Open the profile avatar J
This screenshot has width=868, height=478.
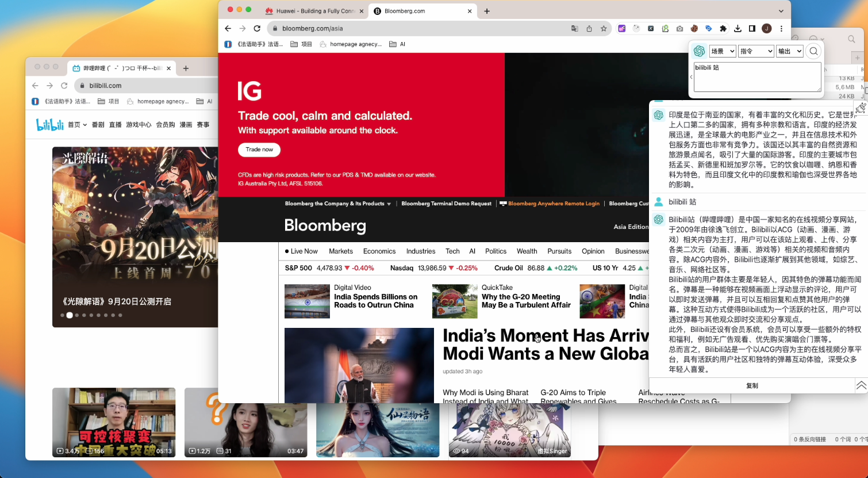[x=766, y=28]
